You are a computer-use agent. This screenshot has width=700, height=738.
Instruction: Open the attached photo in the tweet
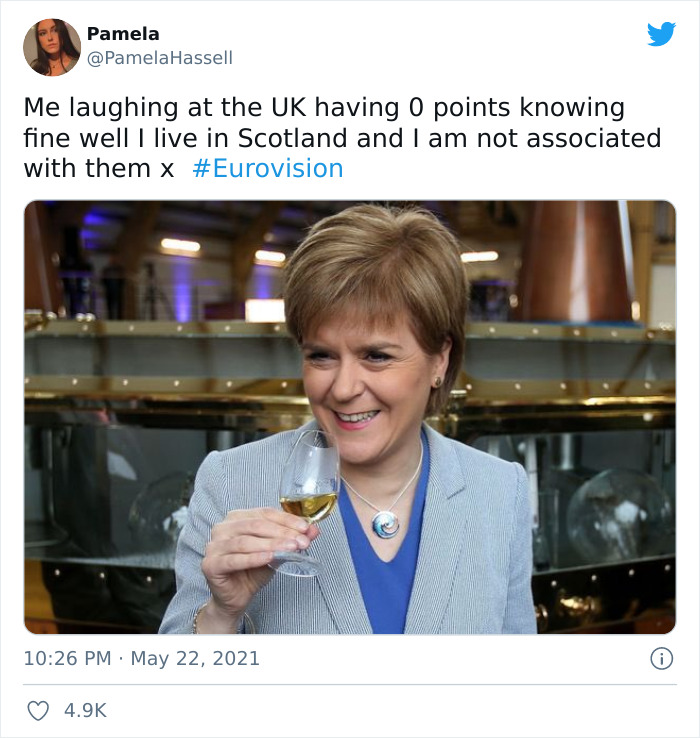350,417
